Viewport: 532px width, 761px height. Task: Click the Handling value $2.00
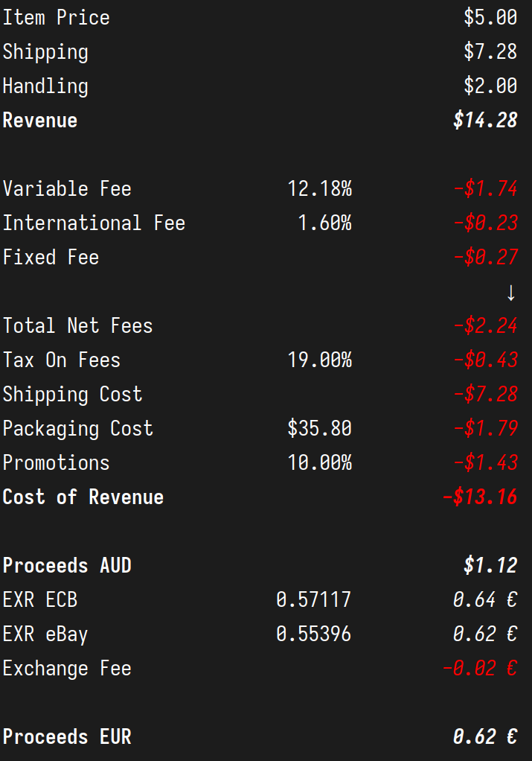coord(490,86)
